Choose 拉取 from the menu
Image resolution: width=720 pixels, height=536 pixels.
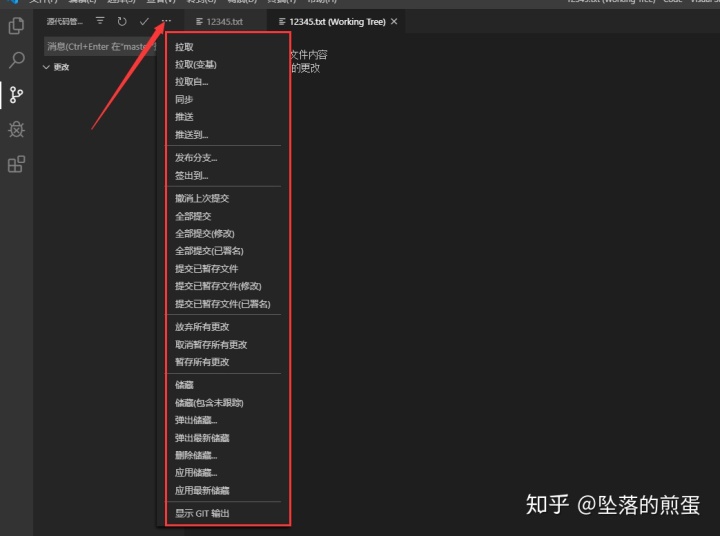[184, 47]
